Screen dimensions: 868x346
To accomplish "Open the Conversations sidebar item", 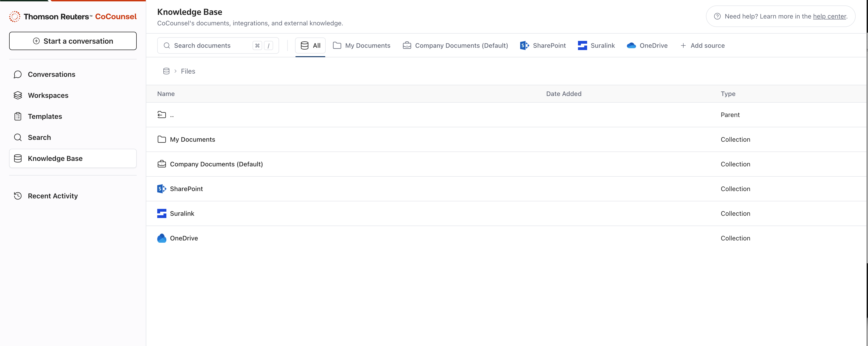I will 51,75.
